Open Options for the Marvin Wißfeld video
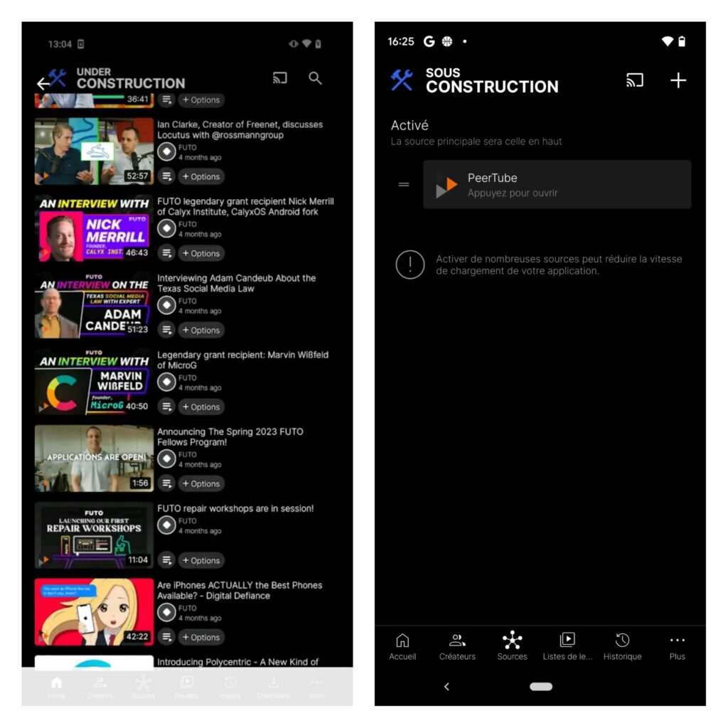Viewport: 728px width, 728px height. point(201,407)
